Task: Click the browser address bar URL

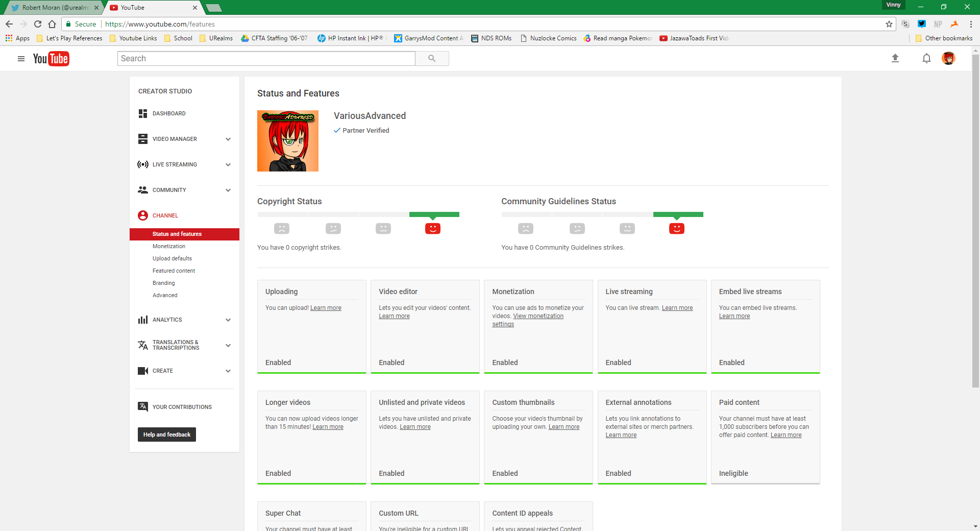Action: [x=160, y=24]
